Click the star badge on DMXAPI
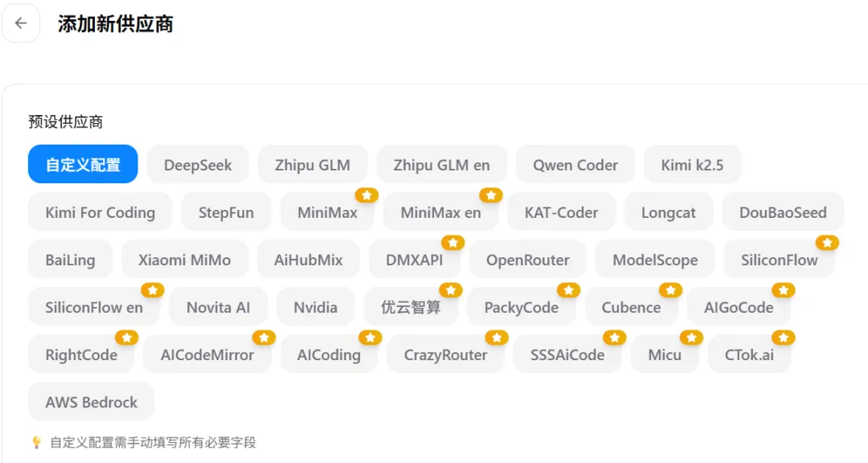 coord(452,242)
